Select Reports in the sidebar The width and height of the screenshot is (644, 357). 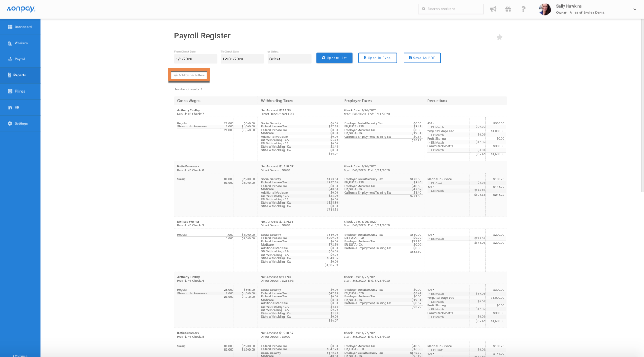click(20, 75)
